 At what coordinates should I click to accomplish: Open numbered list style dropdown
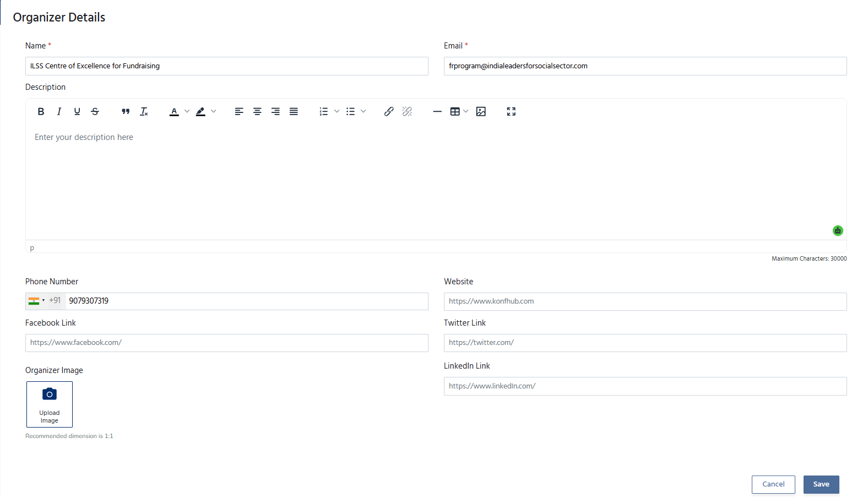point(337,111)
